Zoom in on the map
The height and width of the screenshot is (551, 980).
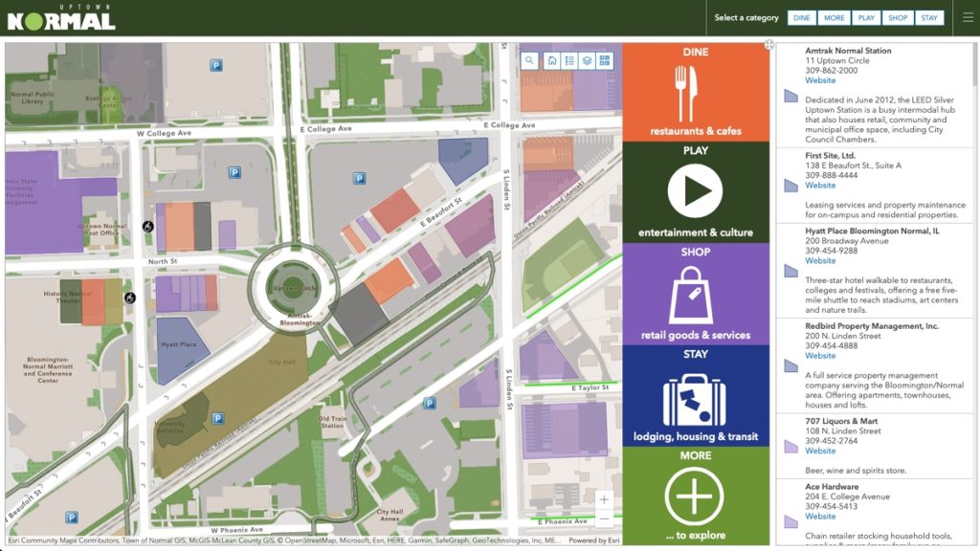[x=604, y=499]
